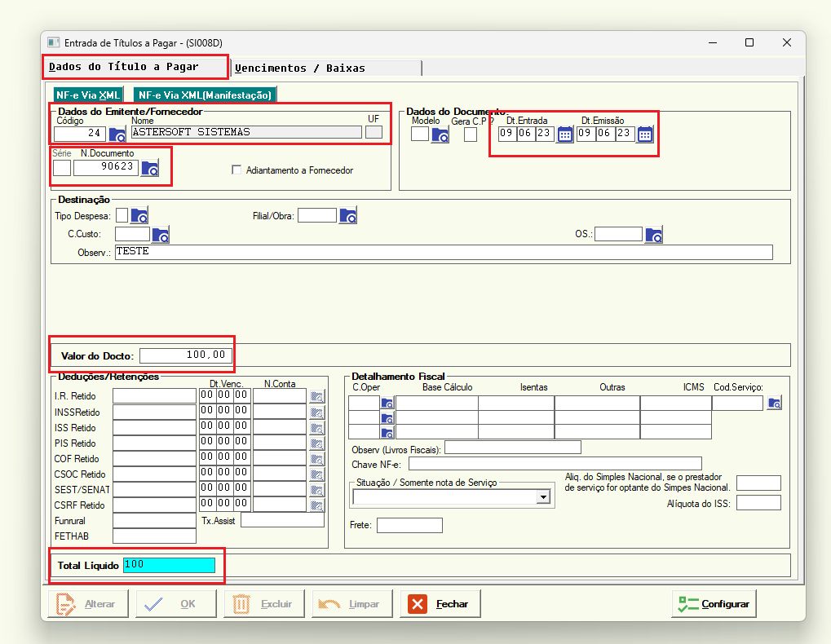Open Tipo Despesa lookup icon
The height and width of the screenshot is (644, 831).
139,215
